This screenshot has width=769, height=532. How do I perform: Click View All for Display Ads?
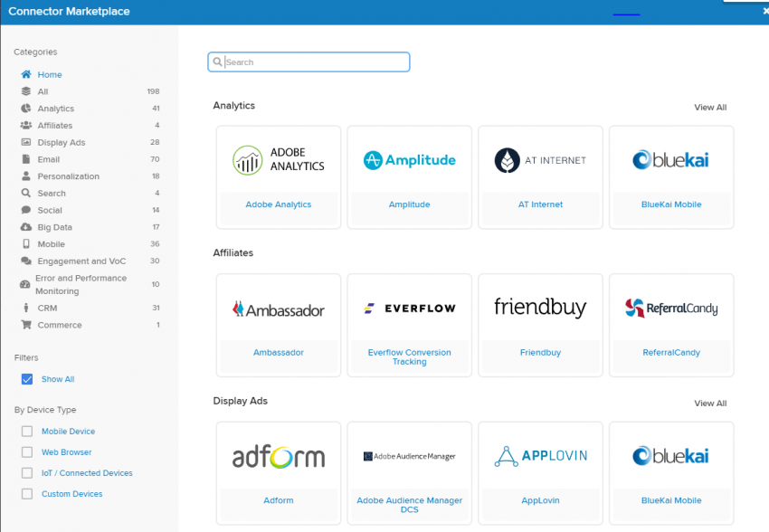[710, 404]
